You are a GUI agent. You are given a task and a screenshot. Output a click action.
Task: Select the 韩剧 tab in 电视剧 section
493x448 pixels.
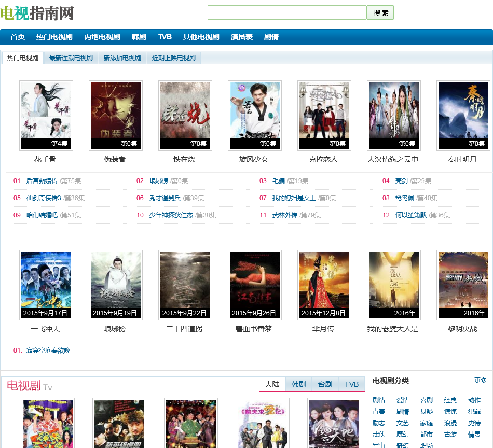point(298,384)
